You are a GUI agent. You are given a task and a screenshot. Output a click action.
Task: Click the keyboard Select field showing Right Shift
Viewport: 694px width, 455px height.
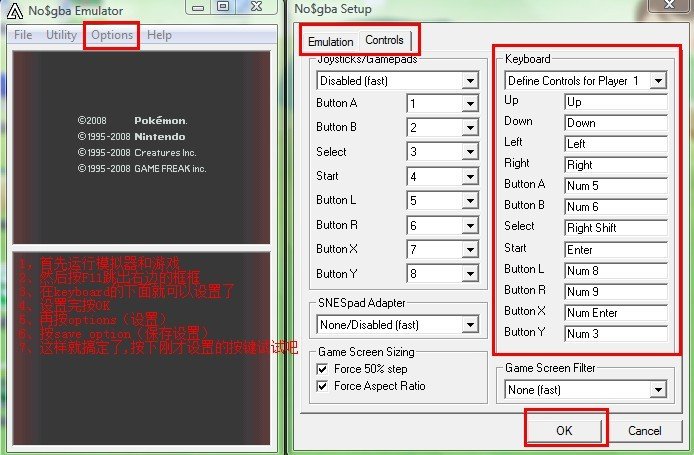[614, 227]
